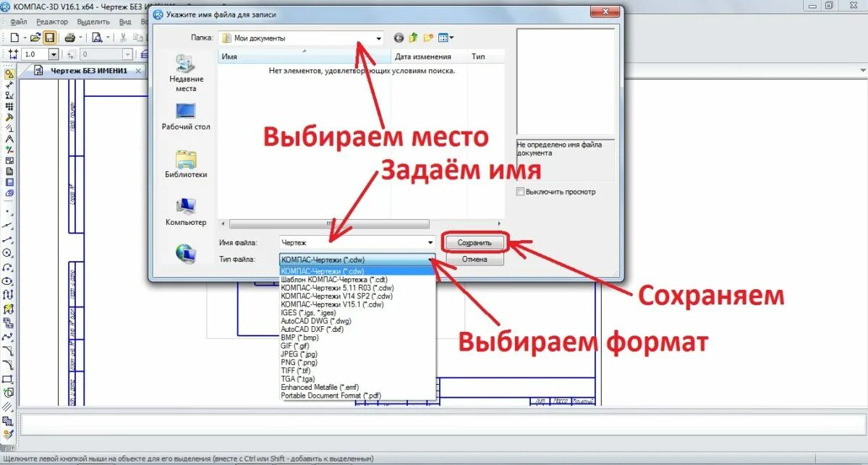Collapse the Тип файла dropdown list
Screen dimensions: 868x465
(430, 259)
